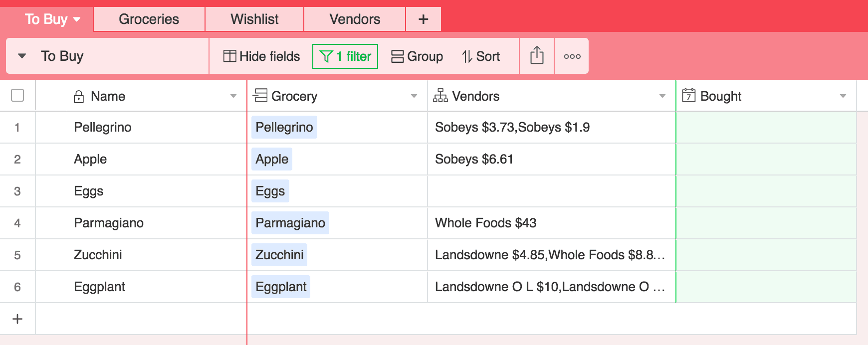Toggle the select all rows checkbox
The height and width of the screenshot is (345, 868).
tap(17, 95)
